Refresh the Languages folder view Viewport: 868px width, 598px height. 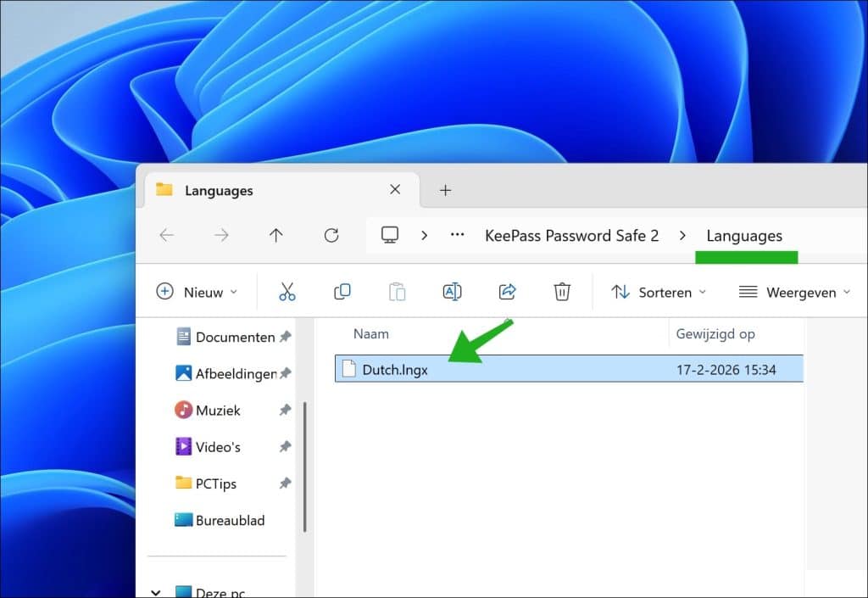click(331, 236)
